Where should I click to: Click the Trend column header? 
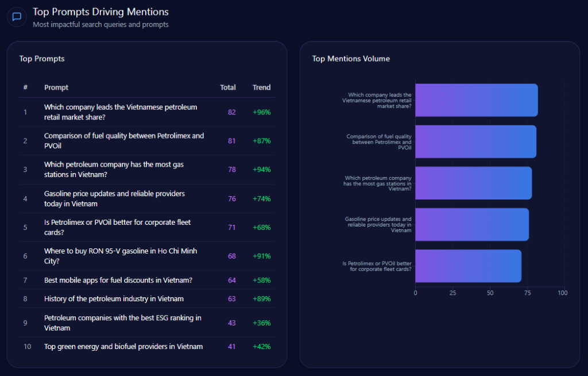click(261, 87)
